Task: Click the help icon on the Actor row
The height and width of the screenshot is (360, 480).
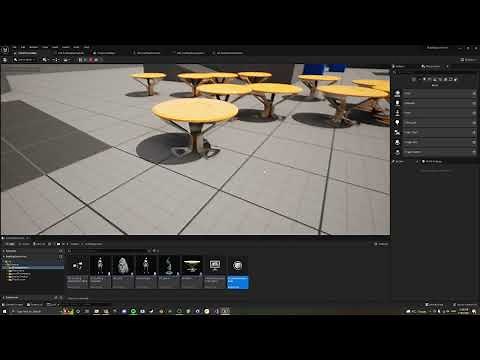Action: coord(474,93)
